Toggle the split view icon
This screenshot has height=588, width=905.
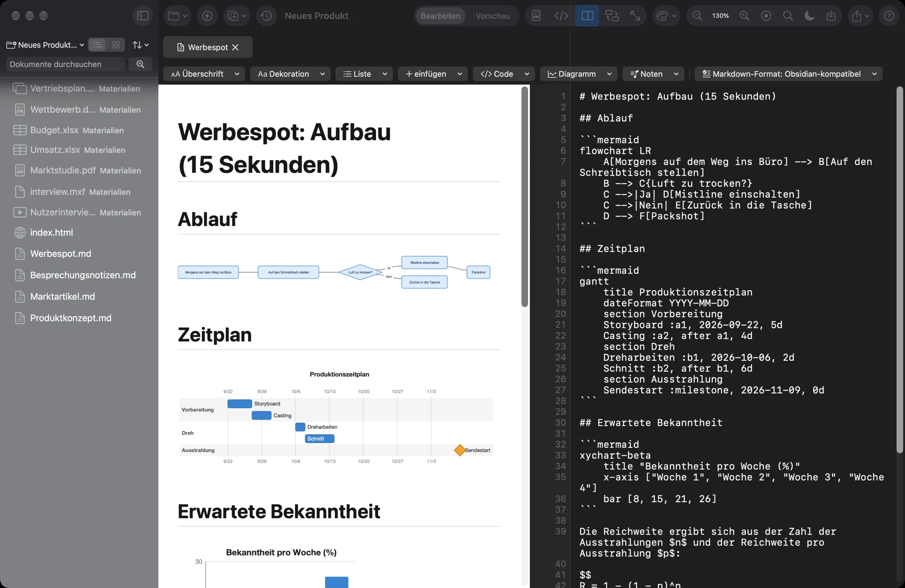(587, 16)
